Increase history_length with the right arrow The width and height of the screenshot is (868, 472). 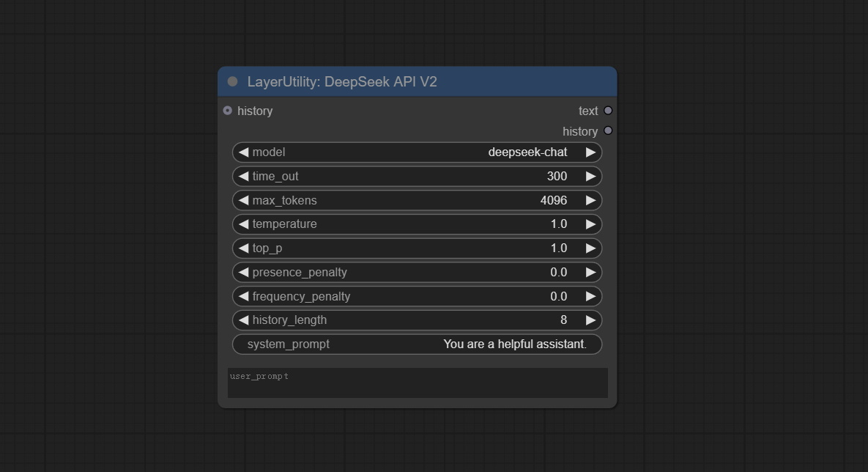[590, 320]
